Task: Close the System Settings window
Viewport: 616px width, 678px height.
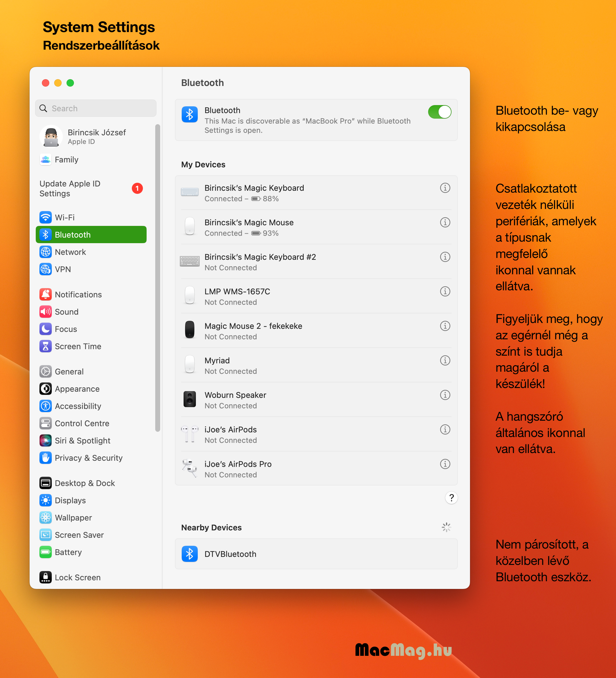Action: [46, 83]
